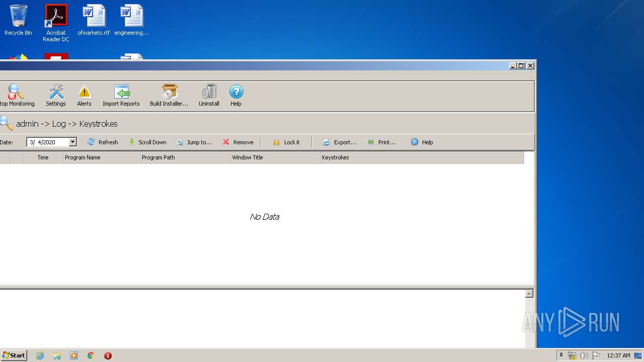This screenshot has width=644, height=362.
Task: Click the Print... toolbar button
Action: pos(381,142)
